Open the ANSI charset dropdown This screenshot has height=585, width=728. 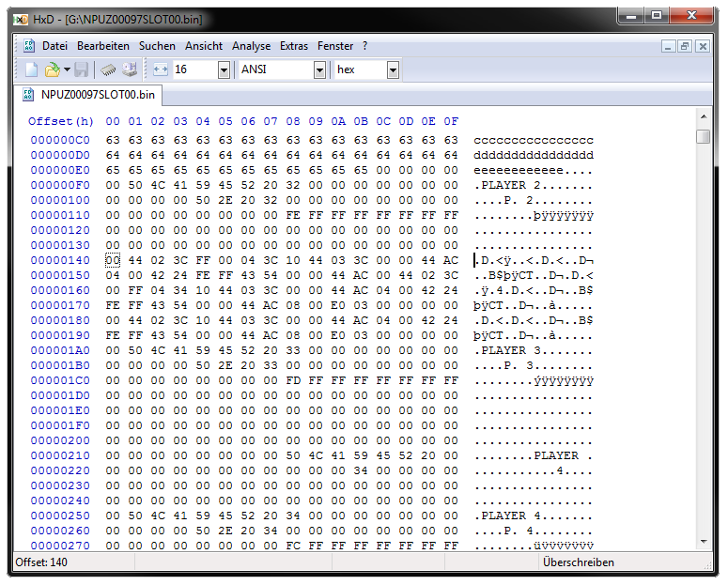click(x=319, y=69)
